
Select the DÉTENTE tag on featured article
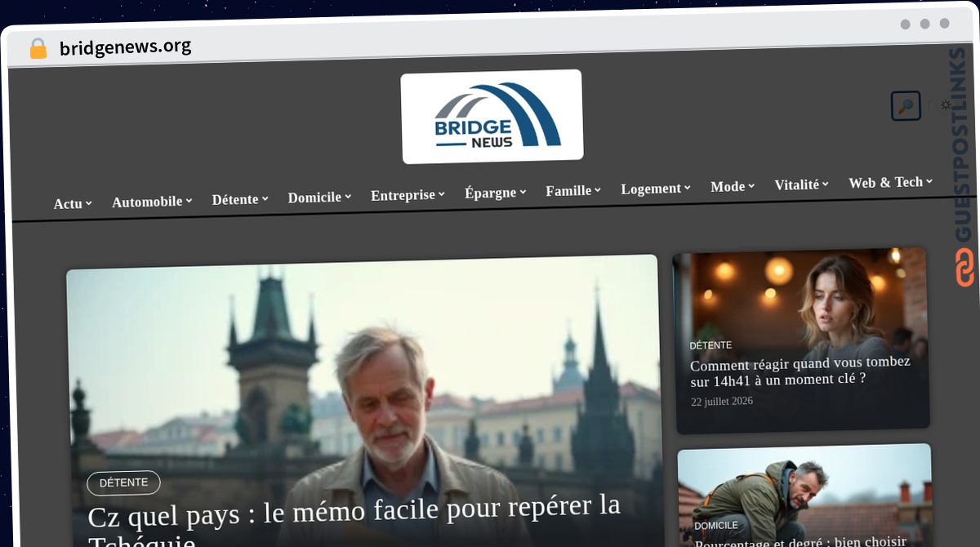[123, 483]
